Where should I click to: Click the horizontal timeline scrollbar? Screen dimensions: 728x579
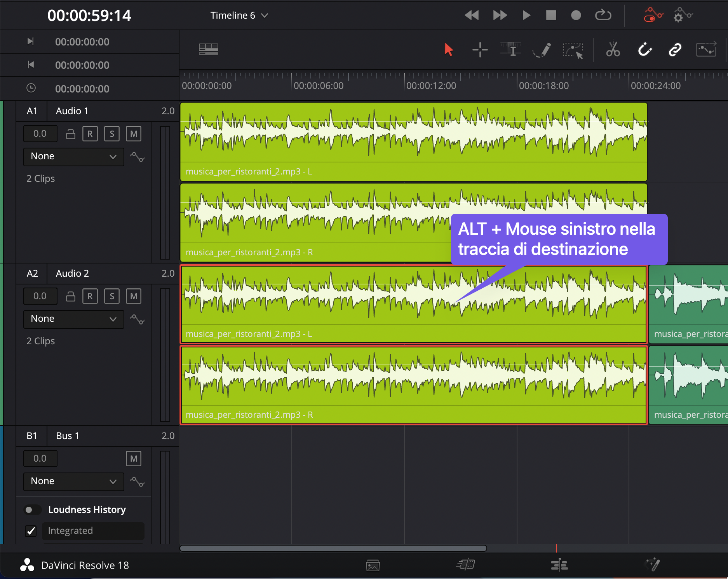333,548
